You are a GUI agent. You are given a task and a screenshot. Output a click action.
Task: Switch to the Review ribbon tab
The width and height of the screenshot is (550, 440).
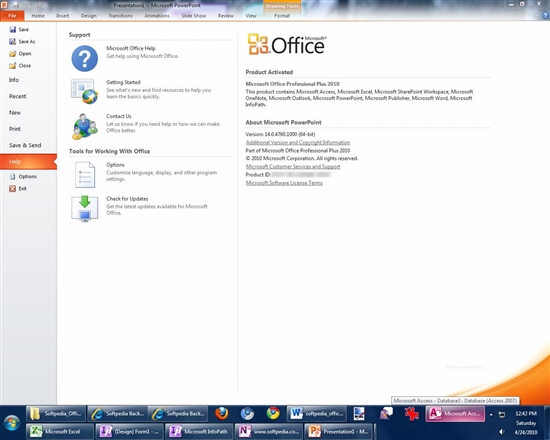(226, 16)
